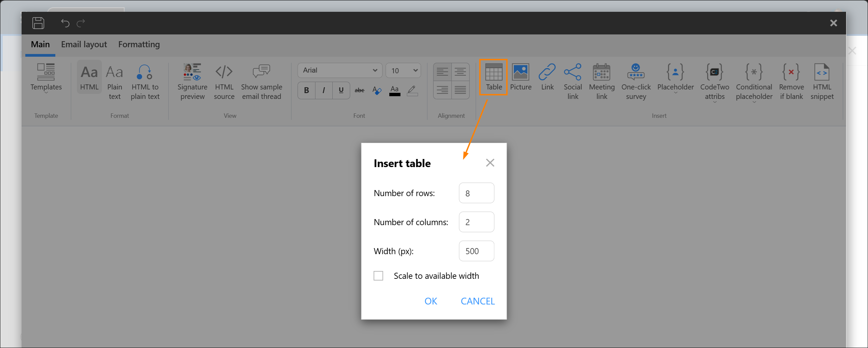868x348 pixels.
Task: Redo the last undone action
Action: point(81,23)
